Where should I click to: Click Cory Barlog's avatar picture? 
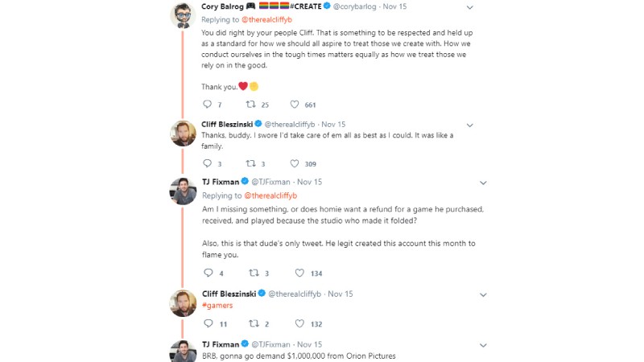184,15
